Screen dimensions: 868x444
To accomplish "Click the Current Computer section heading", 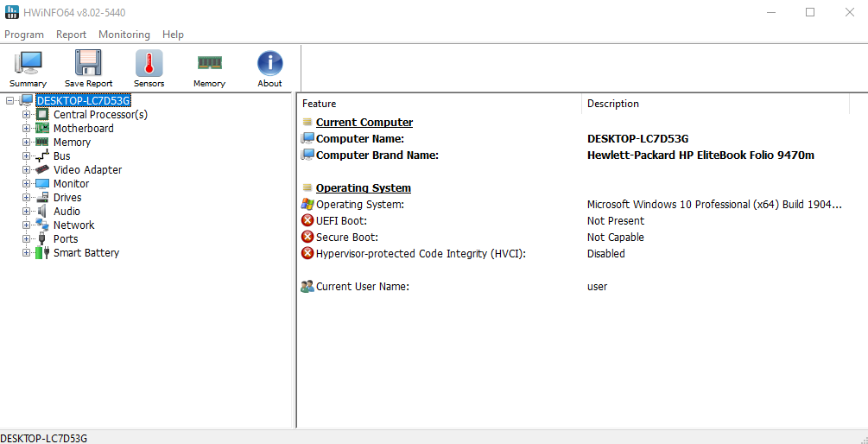I will click(364, 123).
